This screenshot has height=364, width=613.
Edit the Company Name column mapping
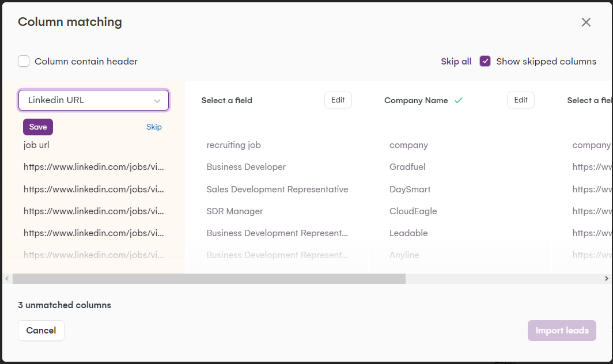521,100
